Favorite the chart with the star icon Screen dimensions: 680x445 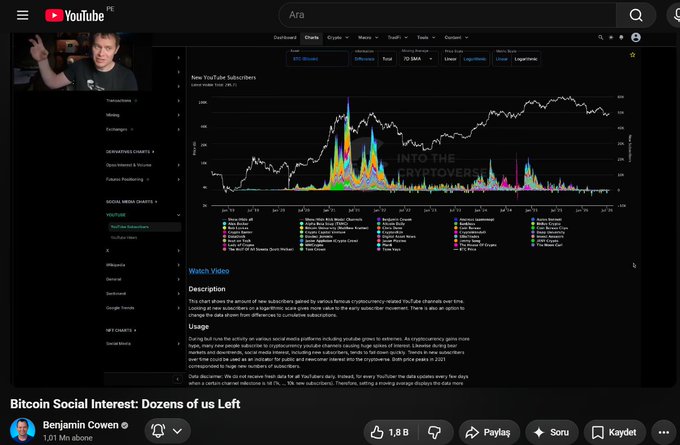633,55
